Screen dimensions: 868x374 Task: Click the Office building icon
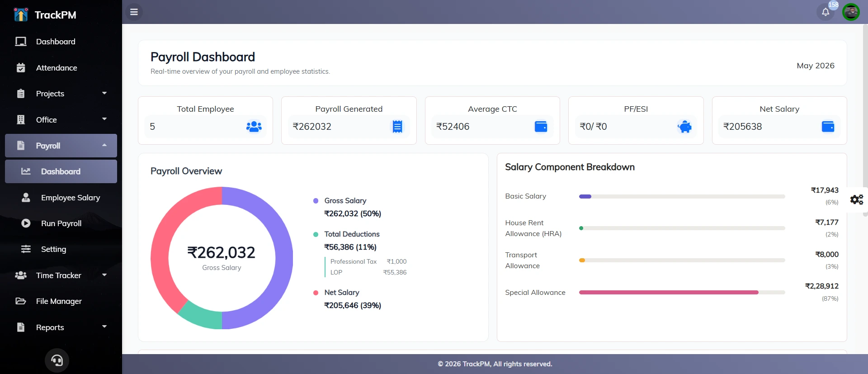(x=21, y=120)
